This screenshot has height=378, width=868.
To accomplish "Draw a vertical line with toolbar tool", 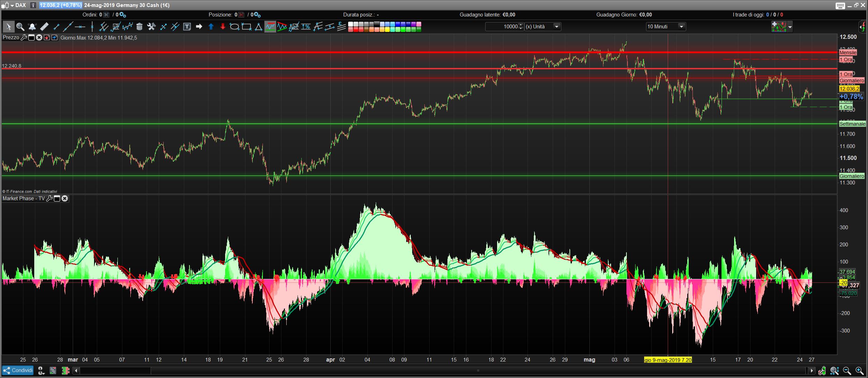I will coord(92,27).
